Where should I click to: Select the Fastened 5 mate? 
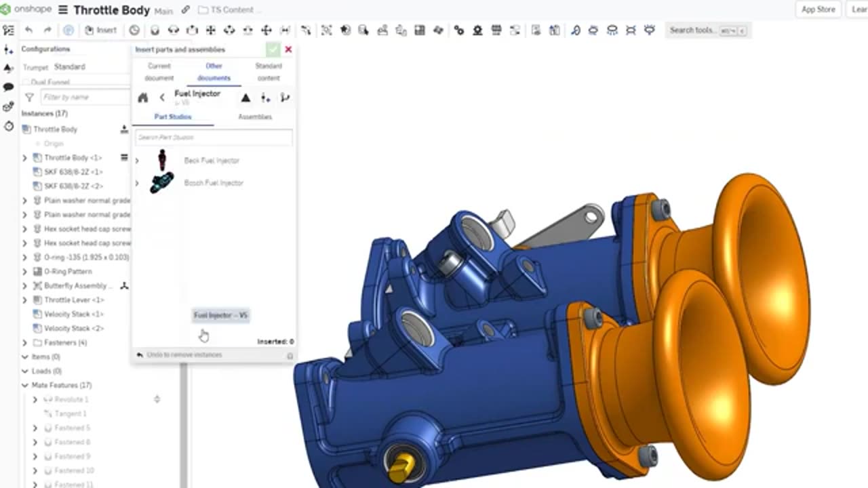tap(72, 428)
